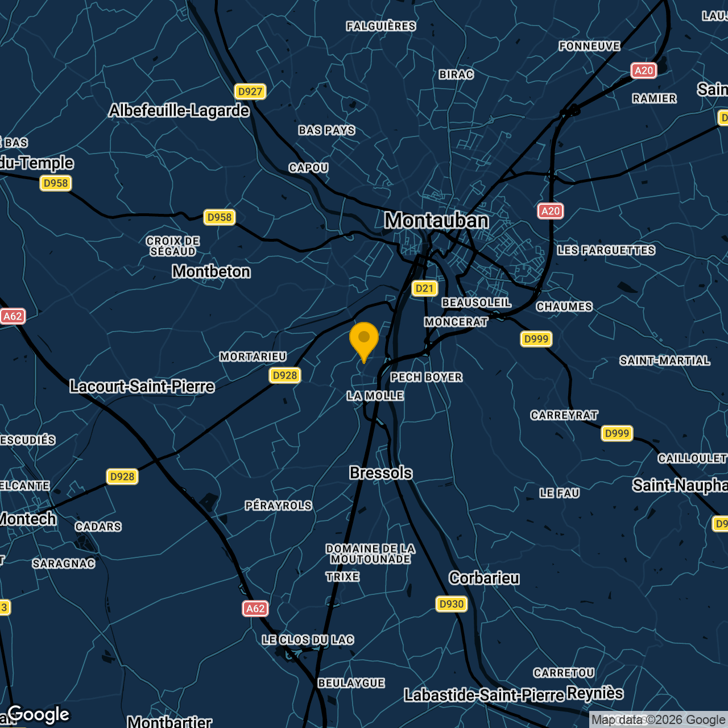Click the D958 shield west of Montauban
728x728 pixels.
coord(221,217)
